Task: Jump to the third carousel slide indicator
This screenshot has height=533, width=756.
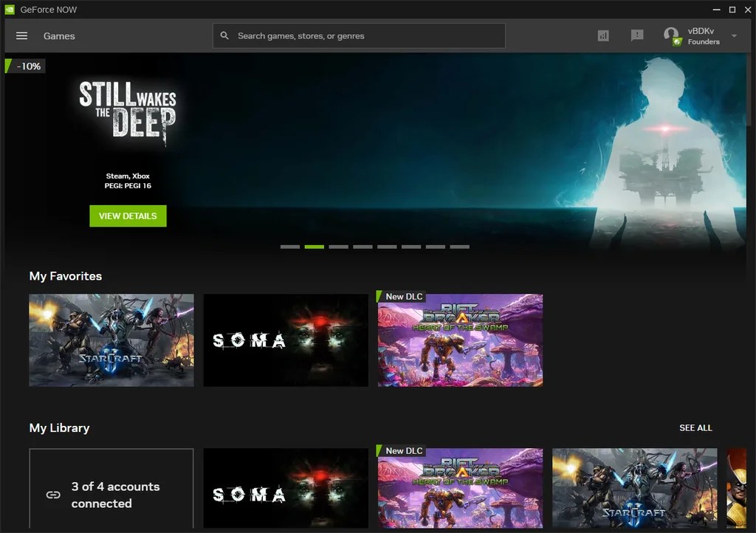Action: (x=338, y=247)
